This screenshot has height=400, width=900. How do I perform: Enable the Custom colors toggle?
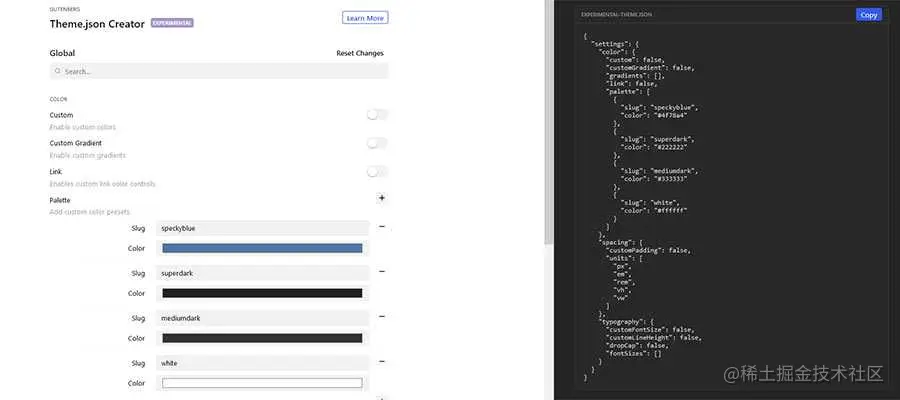pyautogui.click(x=377, y=115)
